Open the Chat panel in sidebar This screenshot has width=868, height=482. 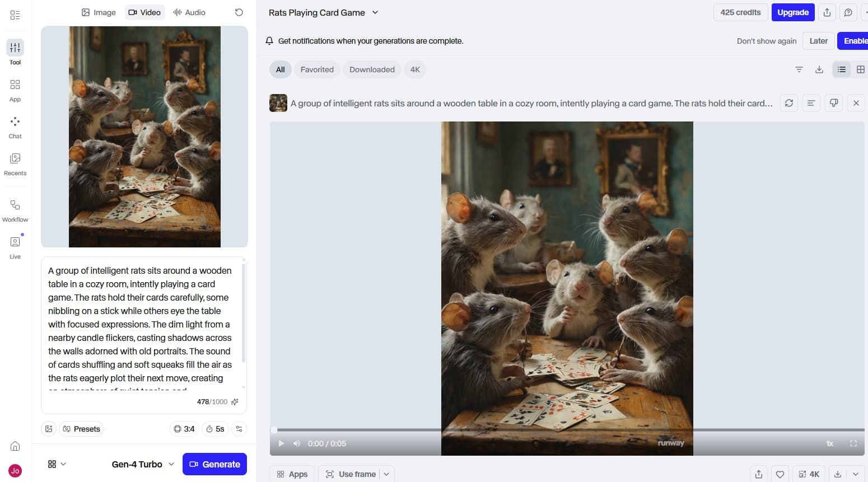tap(15, 127)
